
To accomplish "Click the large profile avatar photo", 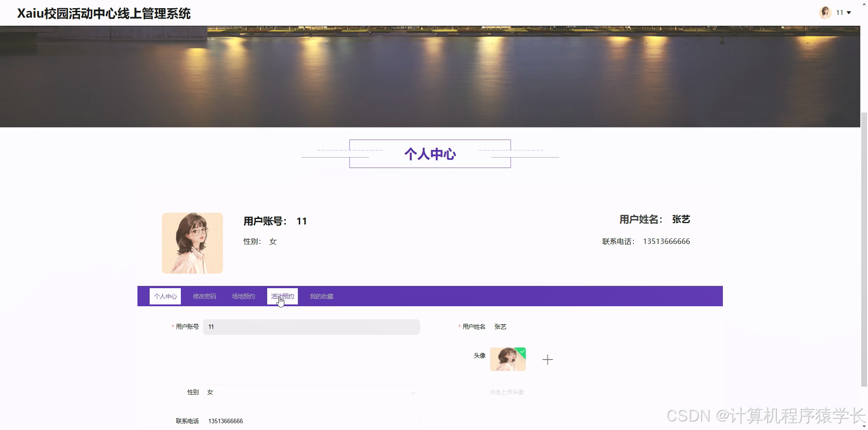I will click(192, 243).
